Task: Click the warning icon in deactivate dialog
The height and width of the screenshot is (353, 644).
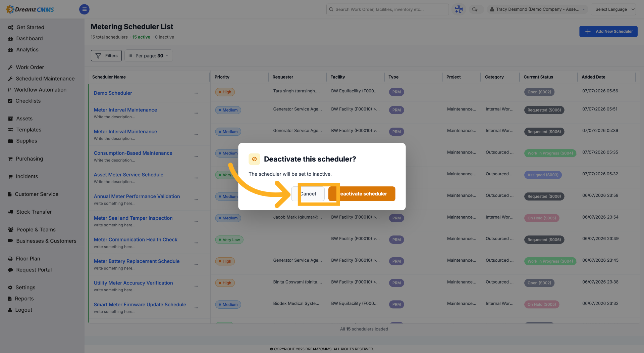Action: (254, 159)
